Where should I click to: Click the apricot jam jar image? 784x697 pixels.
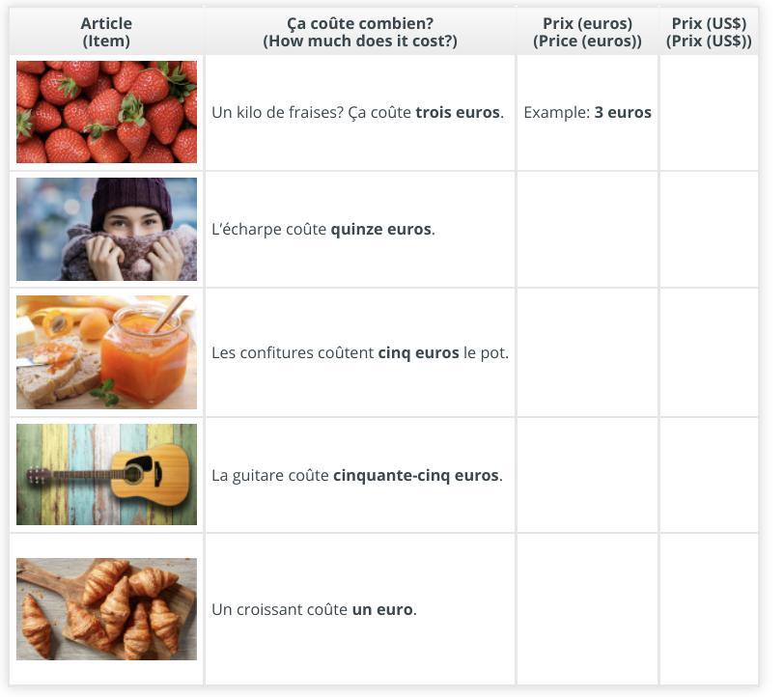coord(106,352)
